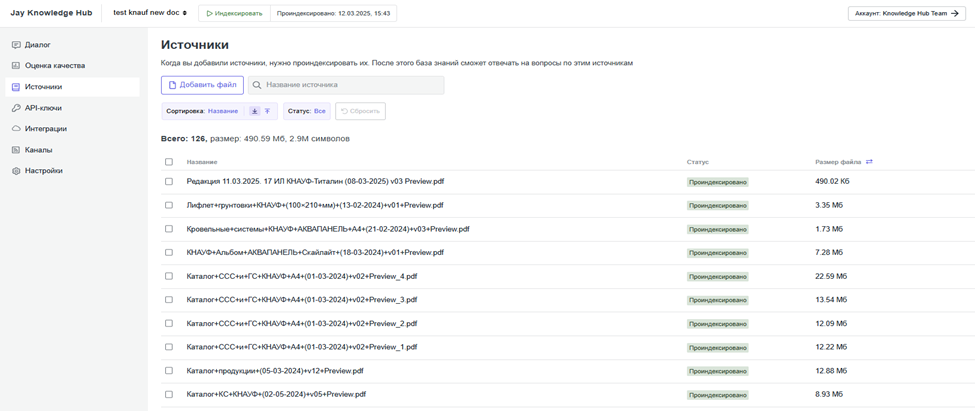
Task: Open the test knauf new doc project dropdown
Action: point(150,13)
